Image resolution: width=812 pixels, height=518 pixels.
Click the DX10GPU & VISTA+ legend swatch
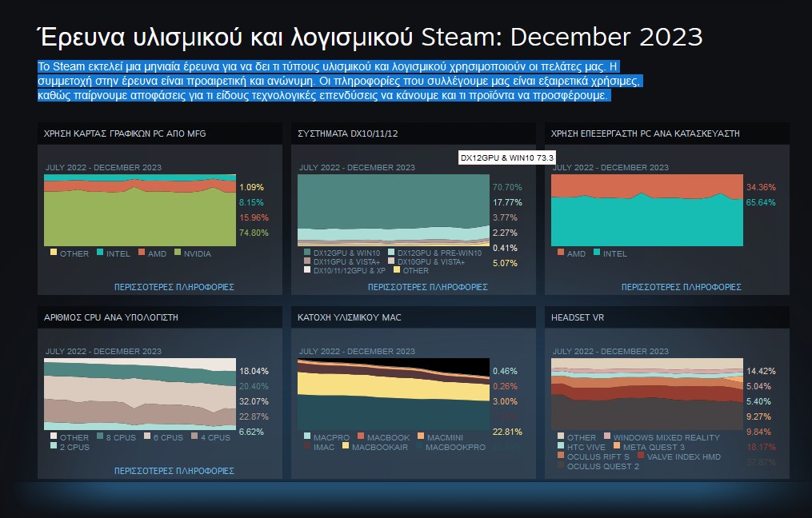click(391, 261)
